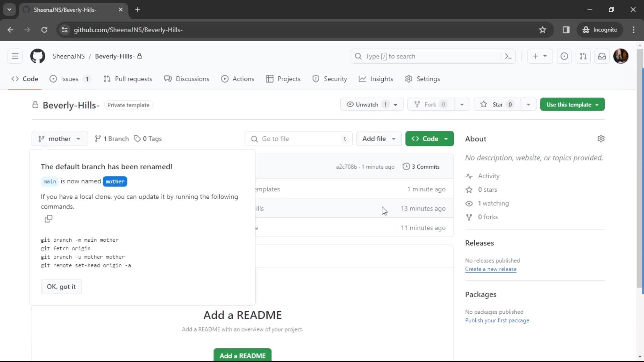This screenshot has width=644, height=362.
Task: Open the green Code clone dropdown
Action: pyautogui.click(x=429, y=139)
